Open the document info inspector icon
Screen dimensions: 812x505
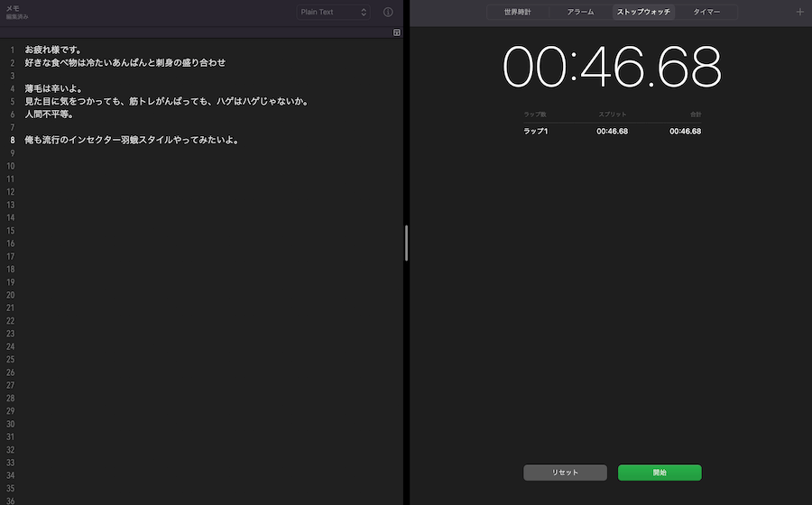(388, 13)
